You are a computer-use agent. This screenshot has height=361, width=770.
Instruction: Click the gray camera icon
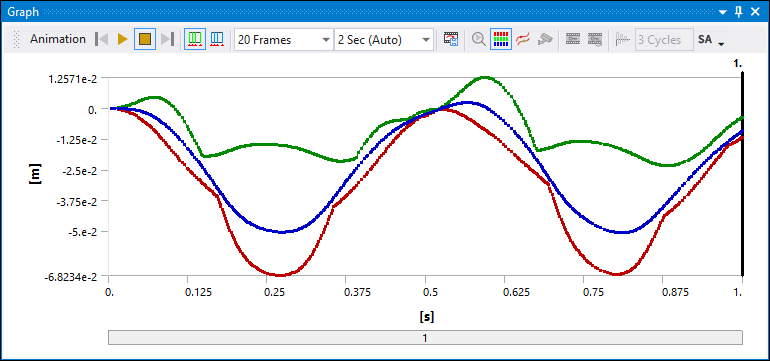coord(544,39)
